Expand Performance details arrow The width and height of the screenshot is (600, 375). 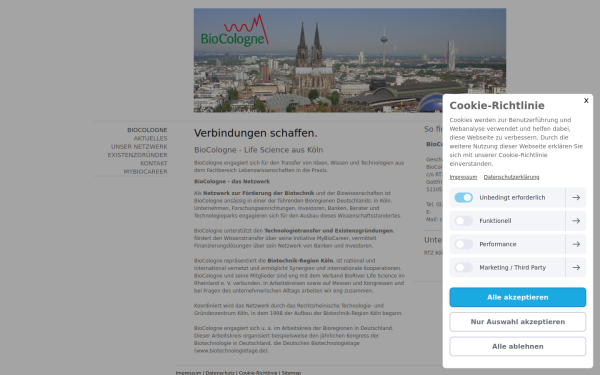pos(576,244)
